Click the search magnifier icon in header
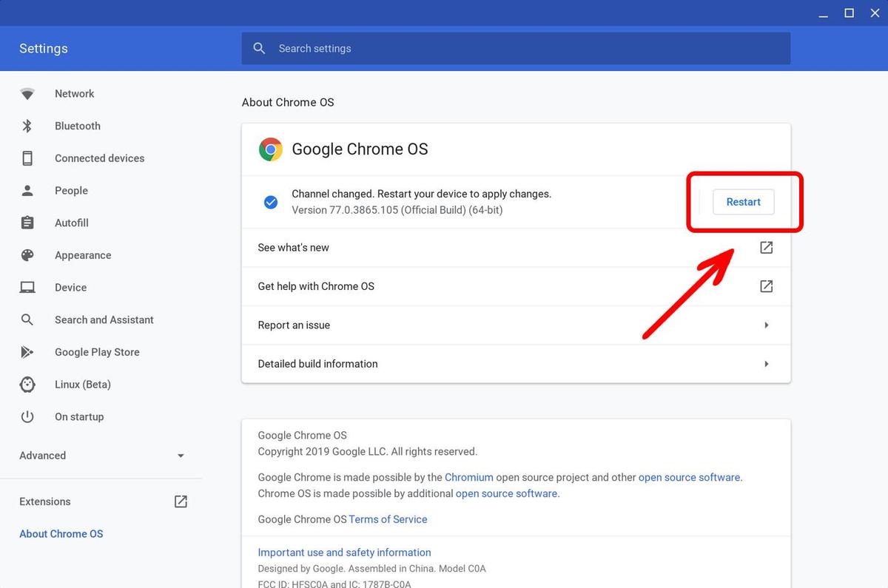Image resolution: width=888 pixels, height=588 pixels. tap(259, 48)
